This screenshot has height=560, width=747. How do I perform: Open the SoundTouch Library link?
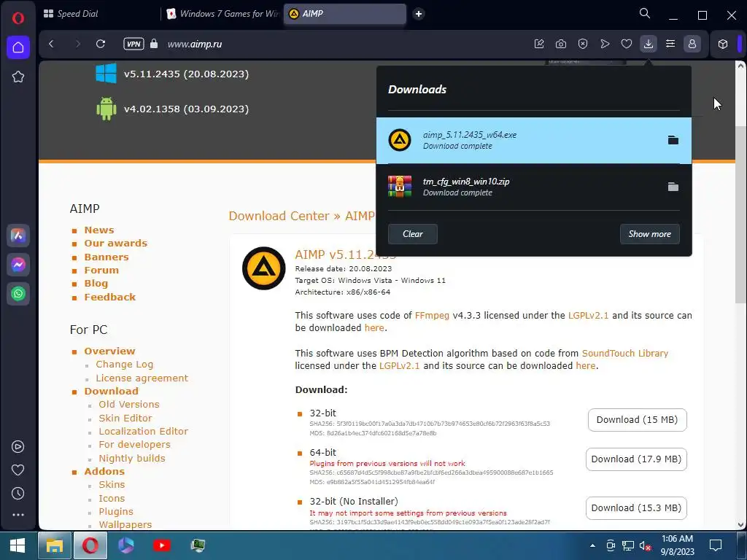click(625, 354)
